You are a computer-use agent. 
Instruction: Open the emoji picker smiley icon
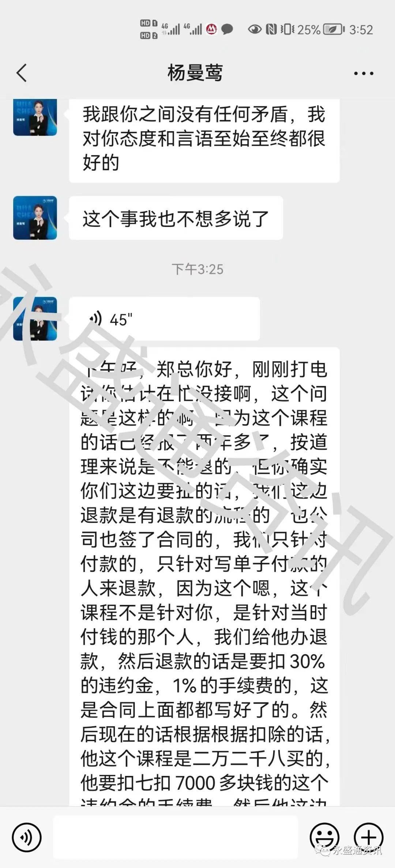pos(324,837)
